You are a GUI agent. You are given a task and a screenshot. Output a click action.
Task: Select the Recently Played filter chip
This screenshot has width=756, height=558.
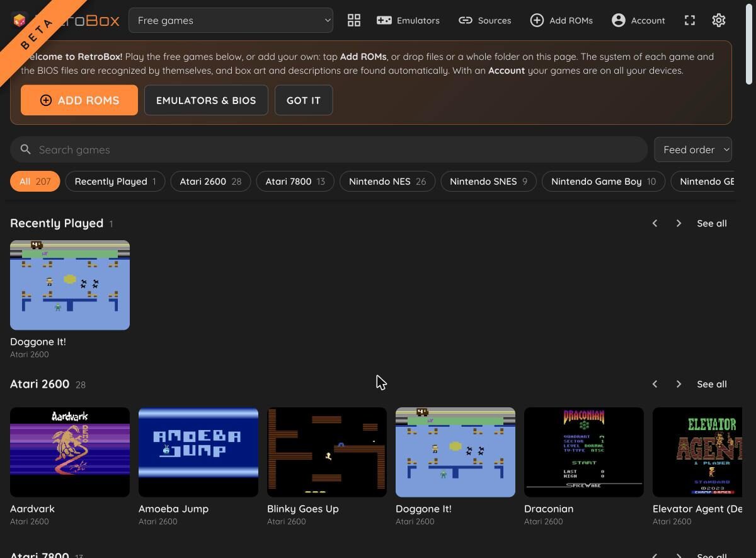115,182
